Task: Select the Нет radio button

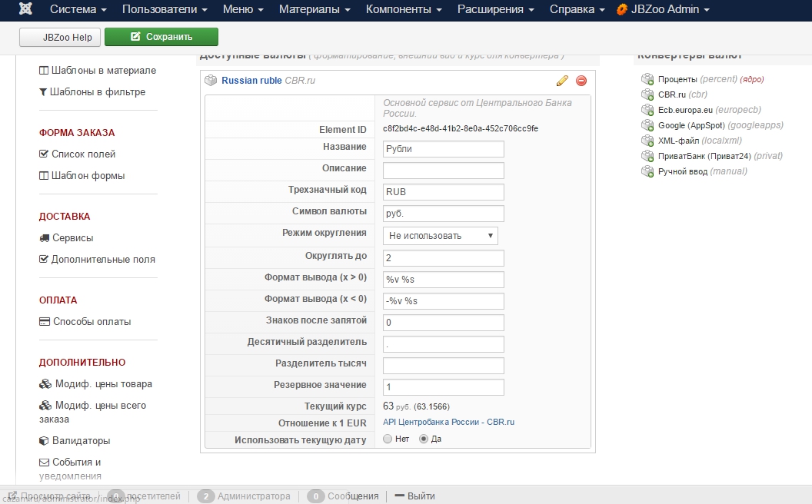Action: pos(388,439)
